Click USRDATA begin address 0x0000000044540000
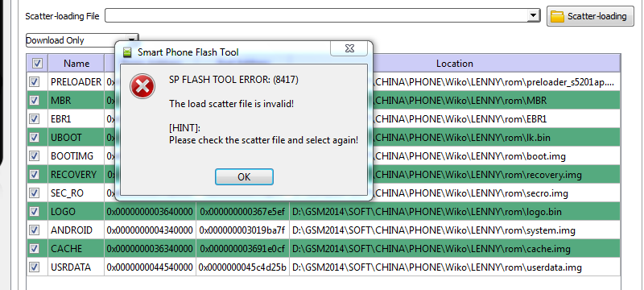 (x=150, y=267)
